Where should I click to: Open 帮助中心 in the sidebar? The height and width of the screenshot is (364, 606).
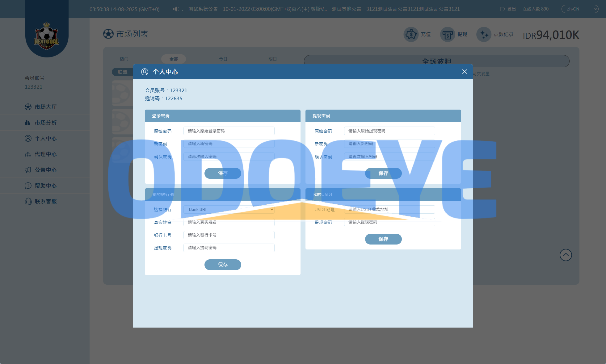45,186
